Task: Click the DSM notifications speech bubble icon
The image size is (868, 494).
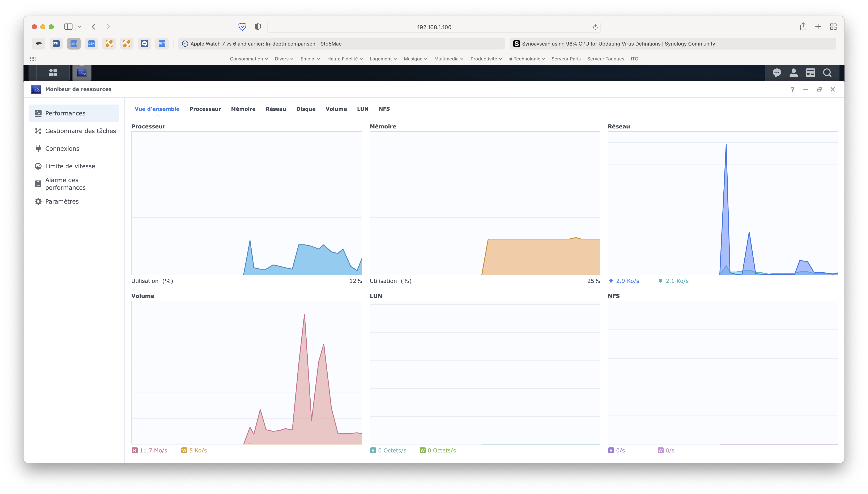Action: [x=777, y=73]
